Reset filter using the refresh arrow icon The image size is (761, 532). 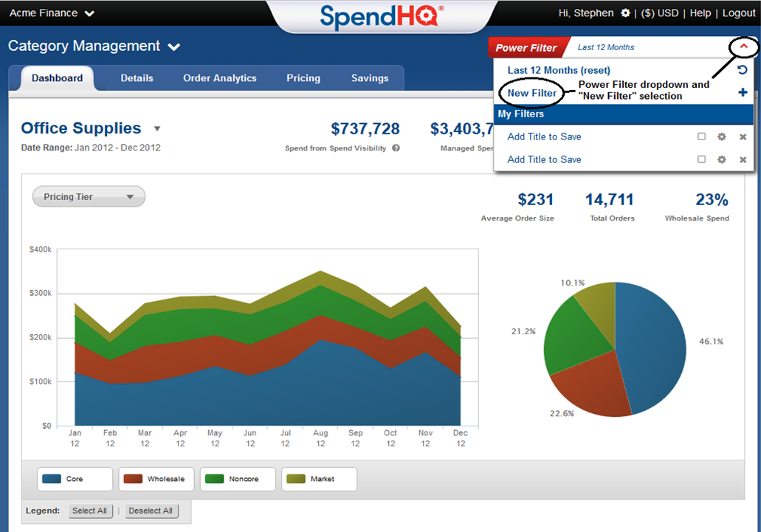point(742,70)
